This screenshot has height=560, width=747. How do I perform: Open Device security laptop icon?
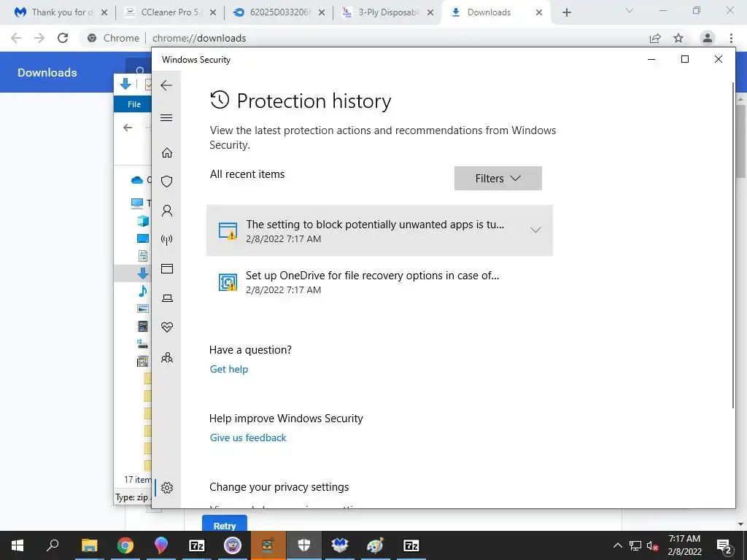(x=167, y=298)
